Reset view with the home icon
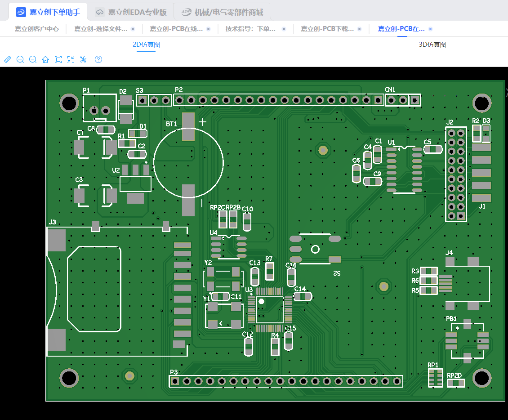 point(45,59)
